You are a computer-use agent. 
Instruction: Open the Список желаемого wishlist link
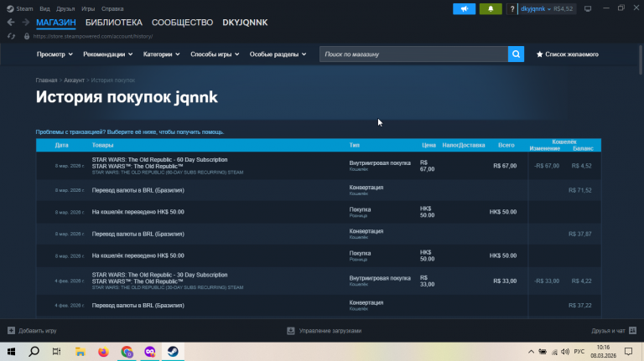567,54
